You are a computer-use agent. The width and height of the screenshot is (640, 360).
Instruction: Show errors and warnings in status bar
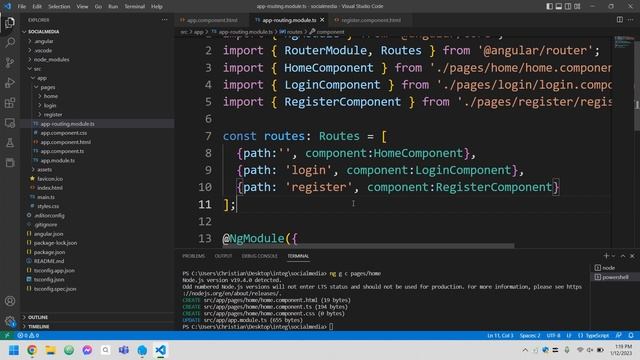[28, 336]
